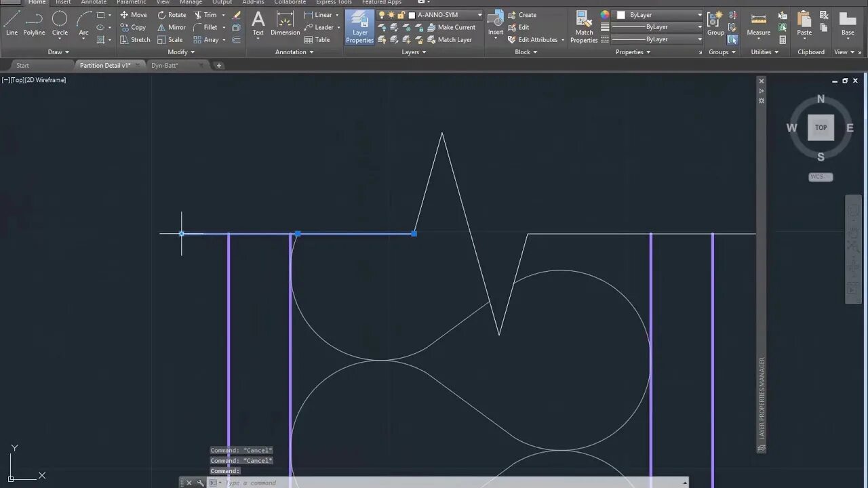This screenshot has width=868, height=488.
Task: Open the lineweight ByLayer dropdown
Action: tap(657, 27)
